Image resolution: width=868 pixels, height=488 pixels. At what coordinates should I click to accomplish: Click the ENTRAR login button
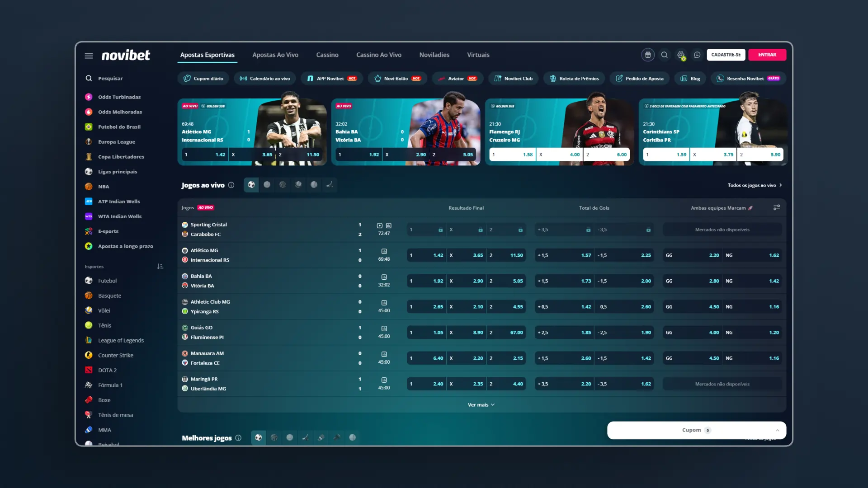click(x=767, y=55)
